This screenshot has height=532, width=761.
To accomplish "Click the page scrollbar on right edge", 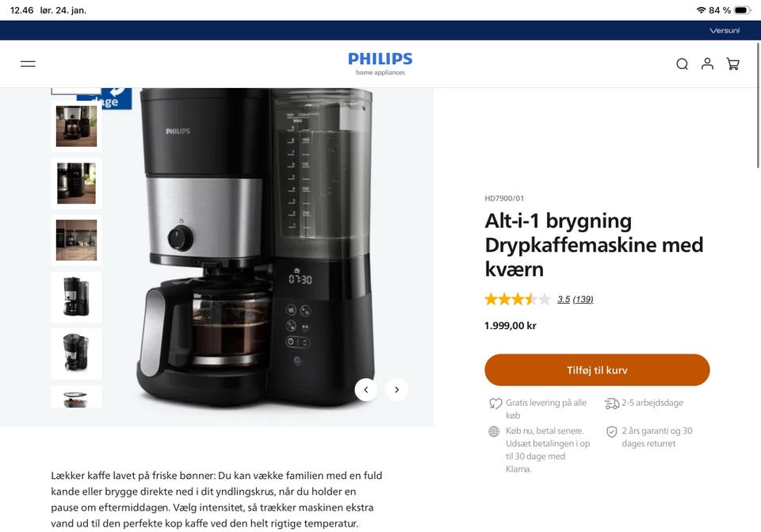I will coord(758,105).
